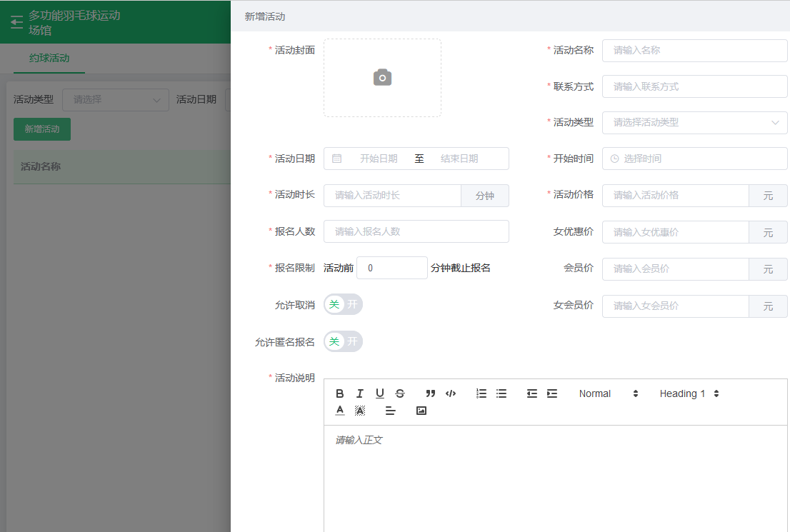
Task: Open the activity type (活动类型) filter dropdown behind the dialog
Action: [116, 100]
